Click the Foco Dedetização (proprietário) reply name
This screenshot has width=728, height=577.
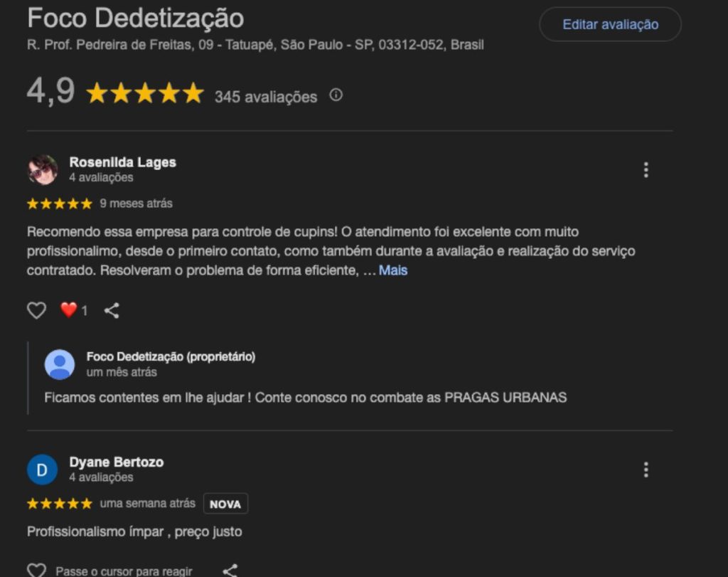point(171,356)
